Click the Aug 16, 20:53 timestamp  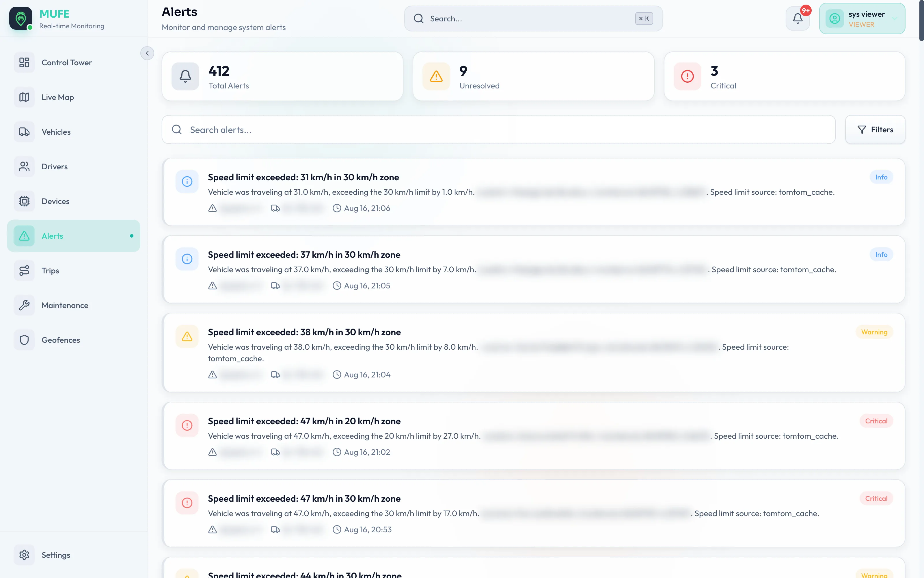click(368, 530)
